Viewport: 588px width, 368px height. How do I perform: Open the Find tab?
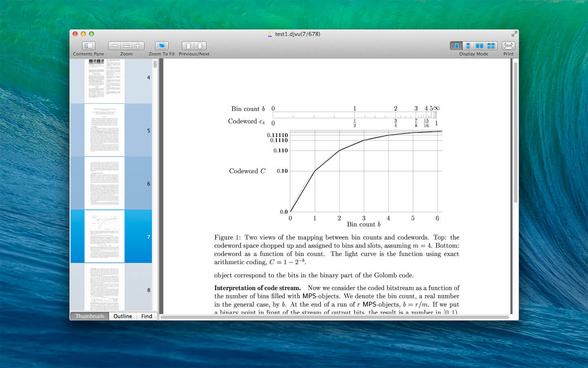147,316
